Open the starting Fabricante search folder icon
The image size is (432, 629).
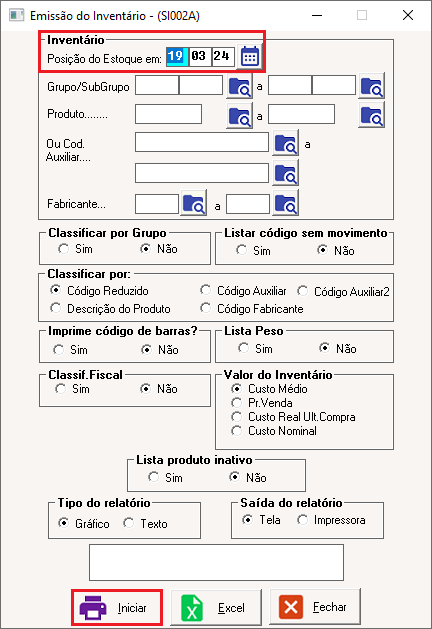tap(194, 203)
